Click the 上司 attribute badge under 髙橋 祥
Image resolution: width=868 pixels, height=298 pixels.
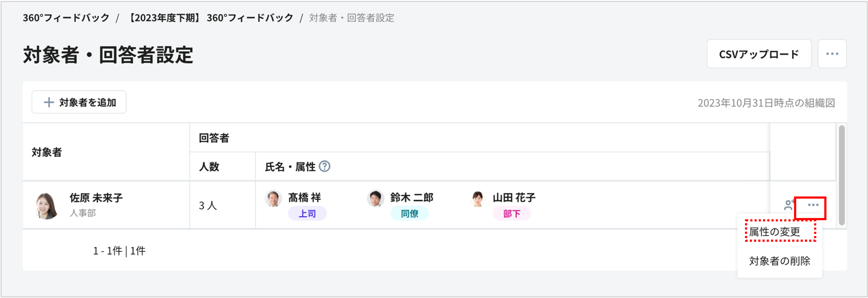pos(307,213)
